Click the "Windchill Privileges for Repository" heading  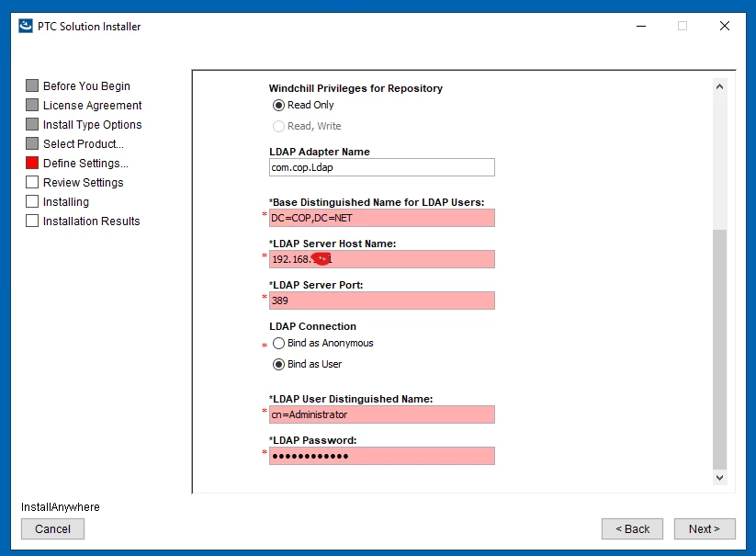point(355,88)
